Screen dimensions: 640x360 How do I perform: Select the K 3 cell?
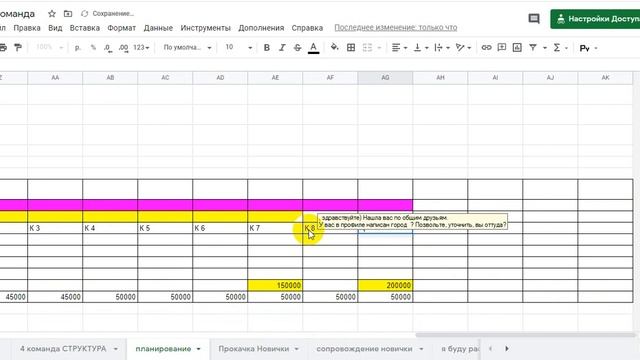55,228
